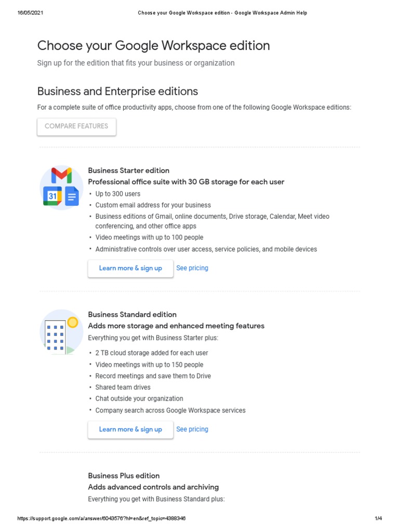This screenshot has height=532, width=399.
Task: Click the Business and Enterprise editions heading
Action: click(117, 91)
